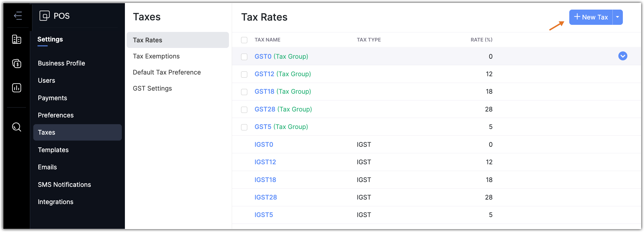Tick the select-all checkbox in table header

[244, 40]
